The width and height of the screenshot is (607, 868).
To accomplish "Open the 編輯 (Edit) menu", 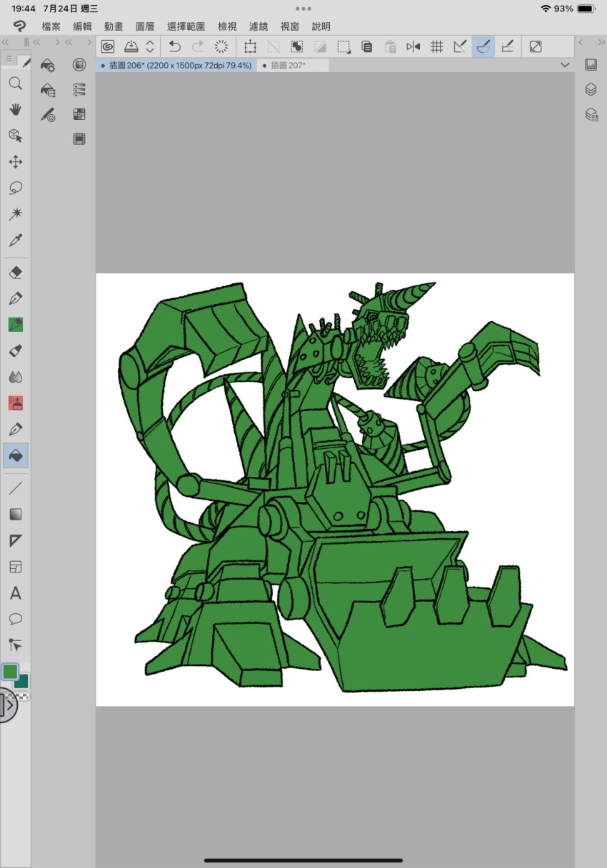I will pyautogui.click(x=83, y=26).
